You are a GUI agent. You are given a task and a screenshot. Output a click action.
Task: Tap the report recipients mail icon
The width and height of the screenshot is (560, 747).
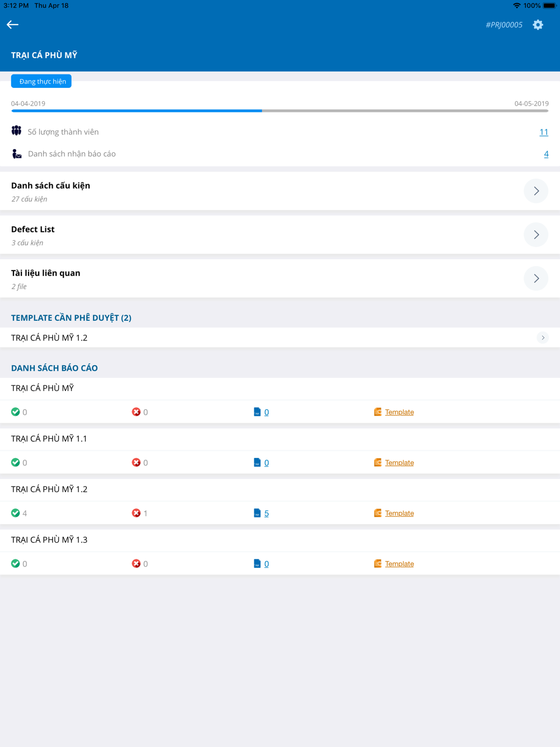[17, 153]
